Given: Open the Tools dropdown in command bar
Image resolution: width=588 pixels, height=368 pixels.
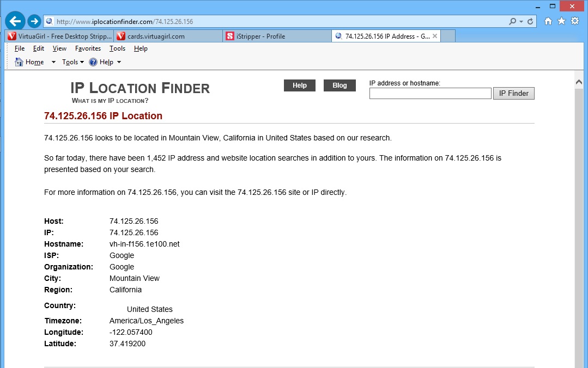Looking at the screenshot, I should (x=73, y=62).
